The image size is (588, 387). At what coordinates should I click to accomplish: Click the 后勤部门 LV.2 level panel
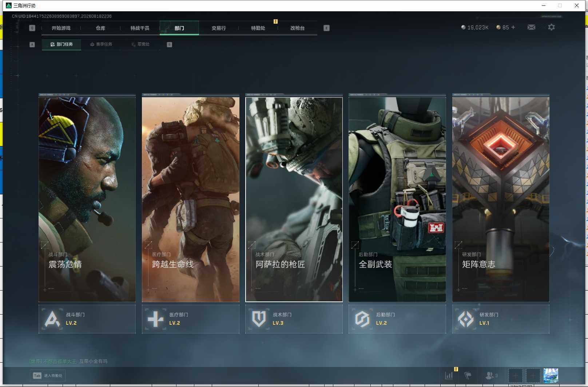pyautogui.click(x=397, y=319)
